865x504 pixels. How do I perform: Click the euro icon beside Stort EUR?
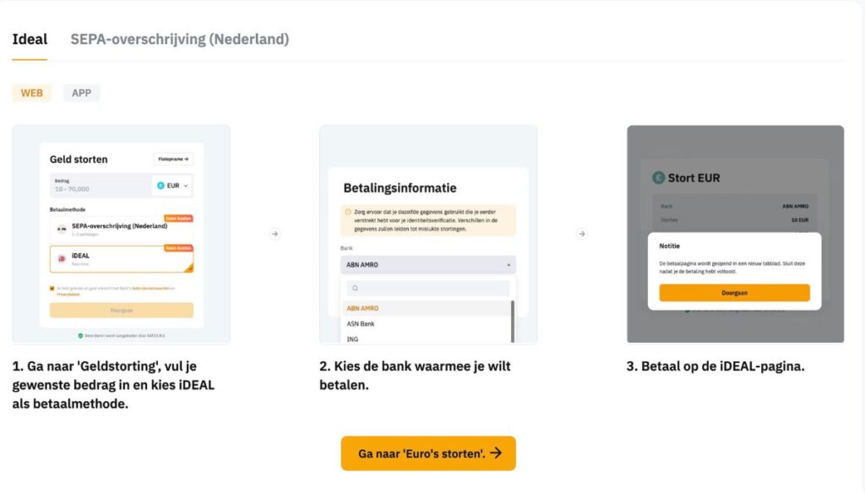[x=659, y=178]
